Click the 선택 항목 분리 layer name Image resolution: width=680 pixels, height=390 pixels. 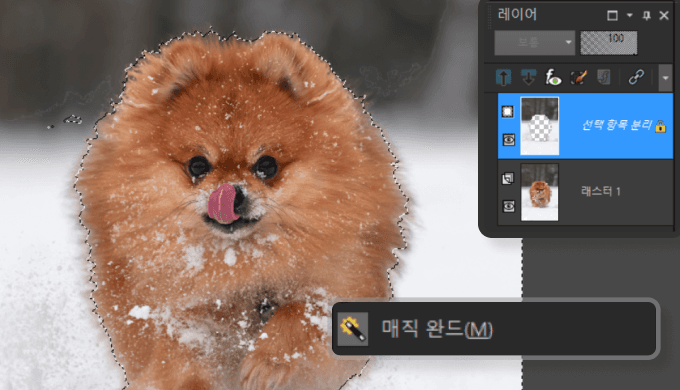pos(616,125)
